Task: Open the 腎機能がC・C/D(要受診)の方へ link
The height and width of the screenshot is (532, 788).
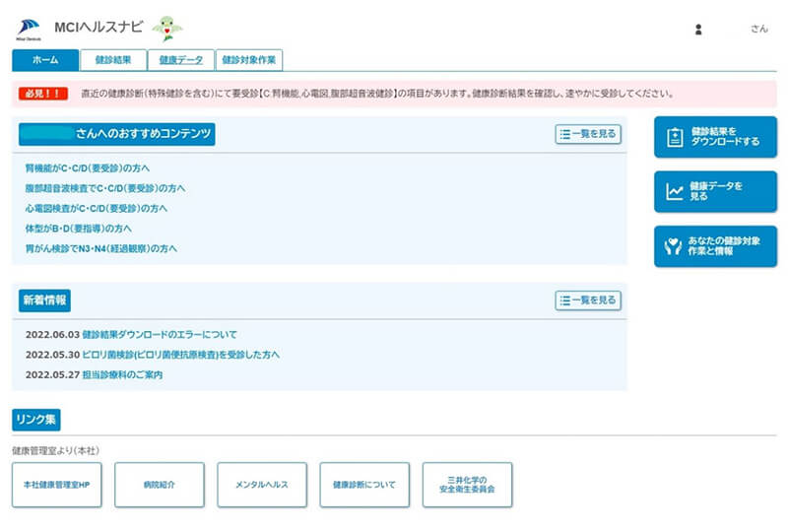Action: tap(87, 168)
